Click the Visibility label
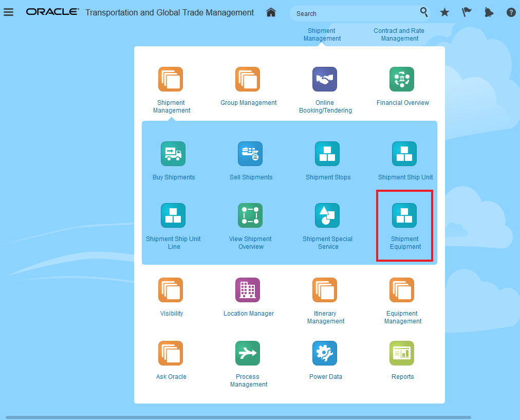Image resolution: width=520 pixels, height=420 pixels. pos(172,314)
